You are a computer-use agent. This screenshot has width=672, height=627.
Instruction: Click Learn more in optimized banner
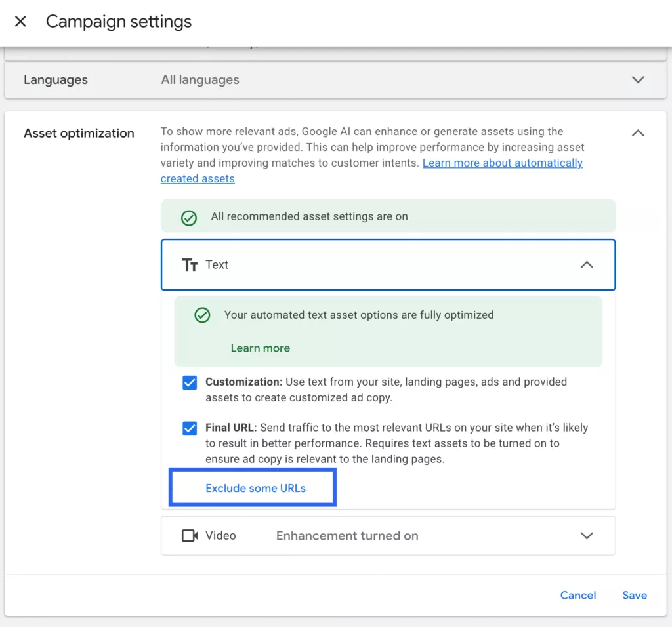tap(260, 348)
